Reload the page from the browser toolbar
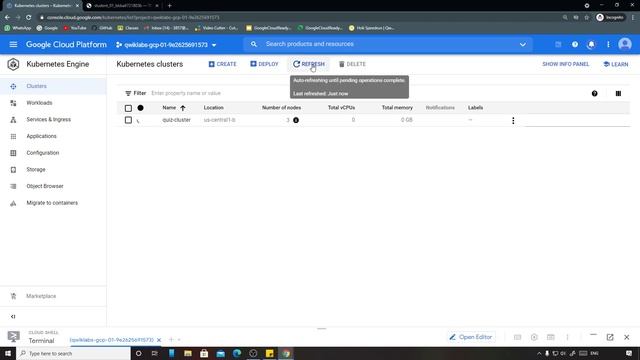This screenshot has width=640, height=360. click(x=29, y=18)
